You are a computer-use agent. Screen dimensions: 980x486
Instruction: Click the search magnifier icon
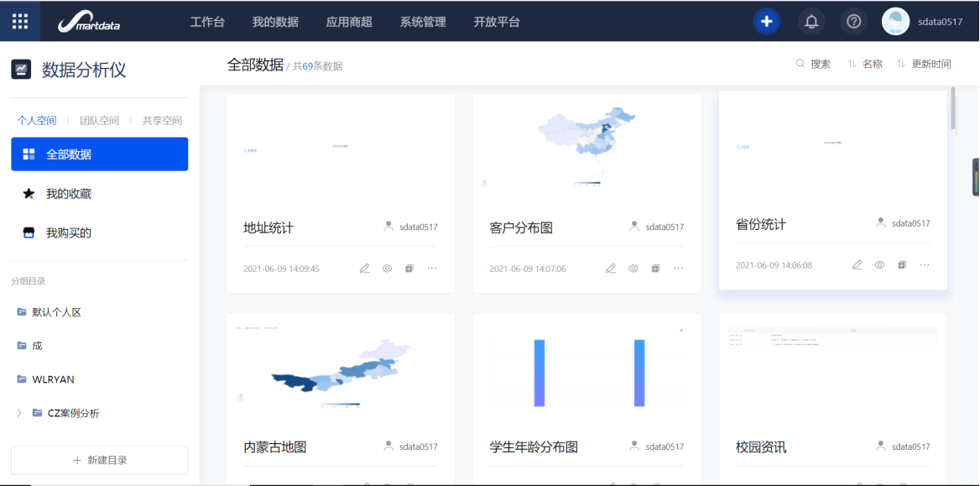point(800,64)
